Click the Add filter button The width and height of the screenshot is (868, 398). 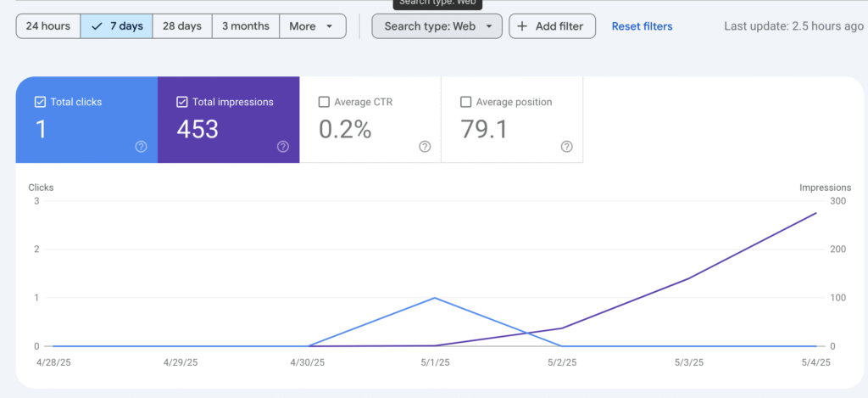click(x=552, y=26)
